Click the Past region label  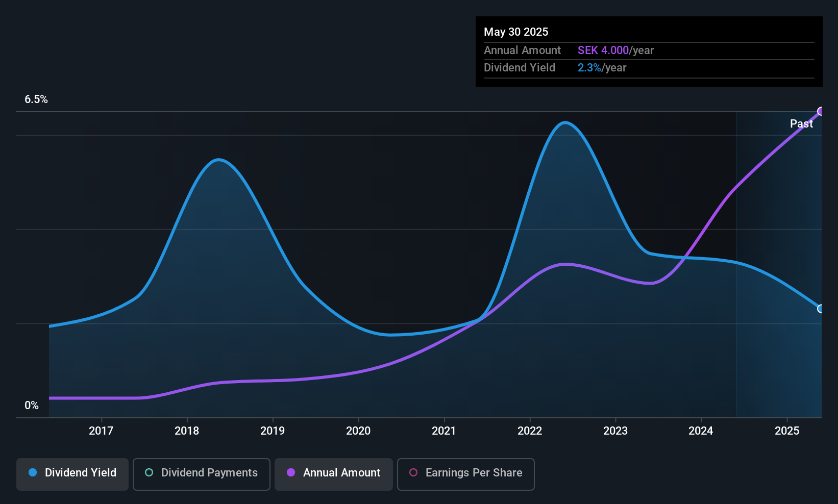802,123
